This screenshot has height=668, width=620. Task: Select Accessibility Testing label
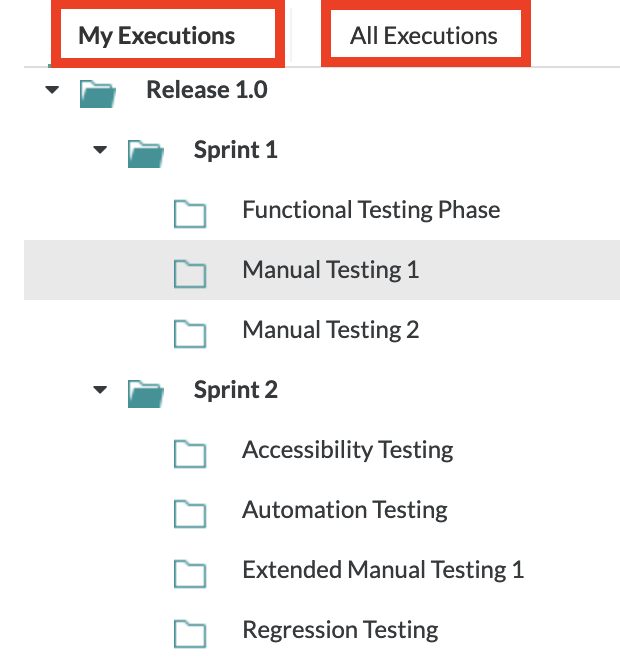[347, 450]
